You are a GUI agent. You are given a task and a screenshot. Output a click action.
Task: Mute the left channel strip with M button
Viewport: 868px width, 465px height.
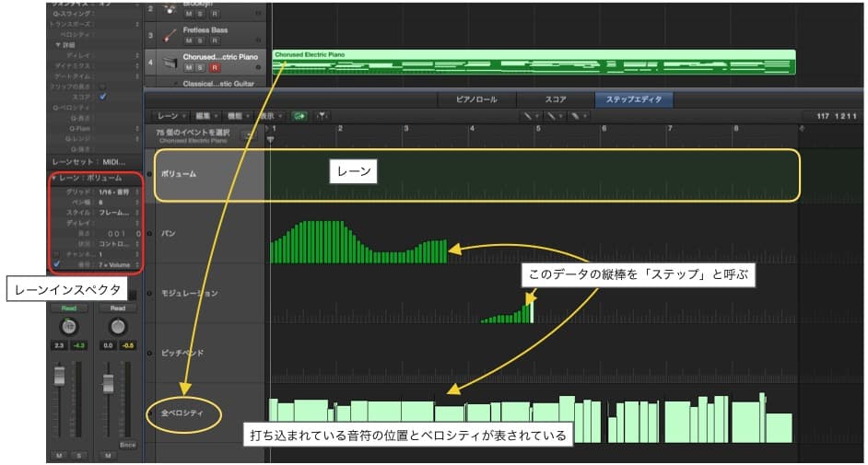(59, 456)
